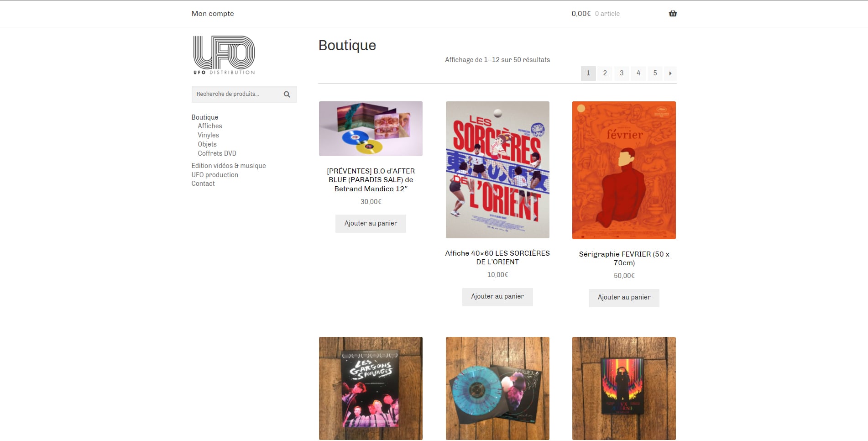Open Affiches category in sidebar

pos(210,126)
